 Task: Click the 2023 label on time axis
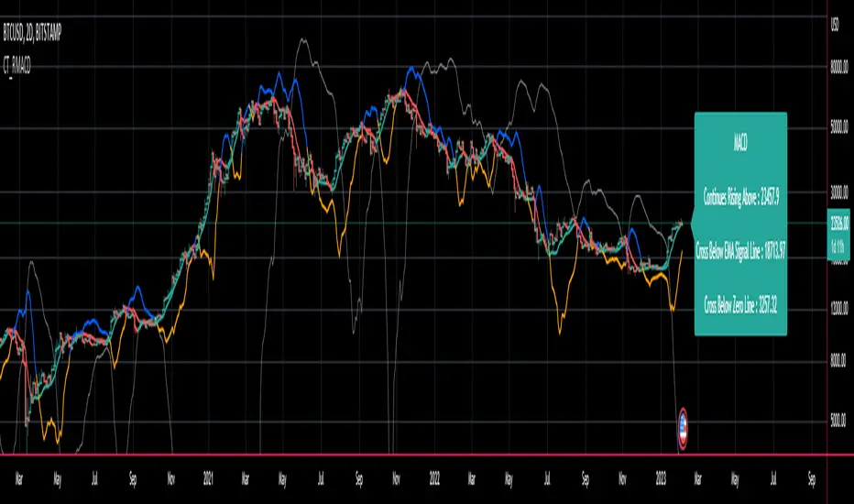tap(661, 479)
